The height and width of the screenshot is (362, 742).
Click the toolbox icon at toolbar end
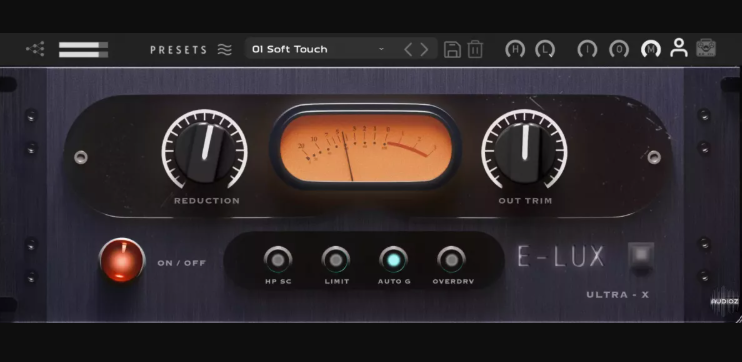[706, 48]
